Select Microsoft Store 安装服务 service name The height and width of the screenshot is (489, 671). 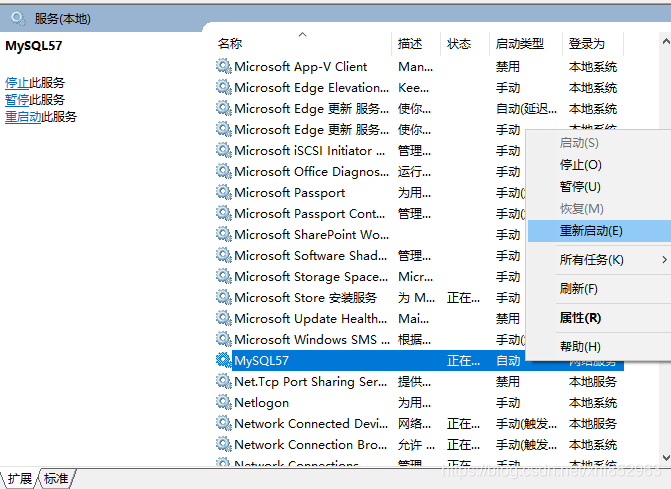click(306, 297)
